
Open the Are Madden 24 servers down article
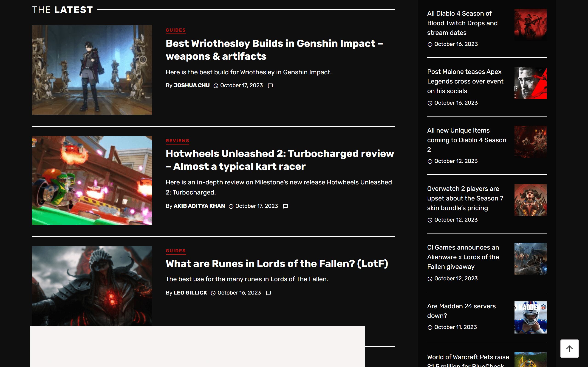[x=461, y=311]
